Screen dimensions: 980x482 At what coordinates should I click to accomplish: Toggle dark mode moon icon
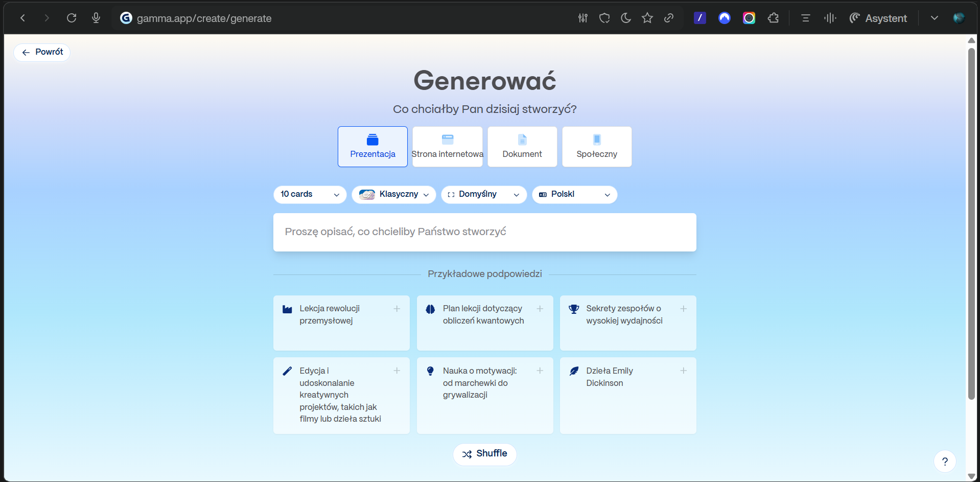tap(626, 18)
